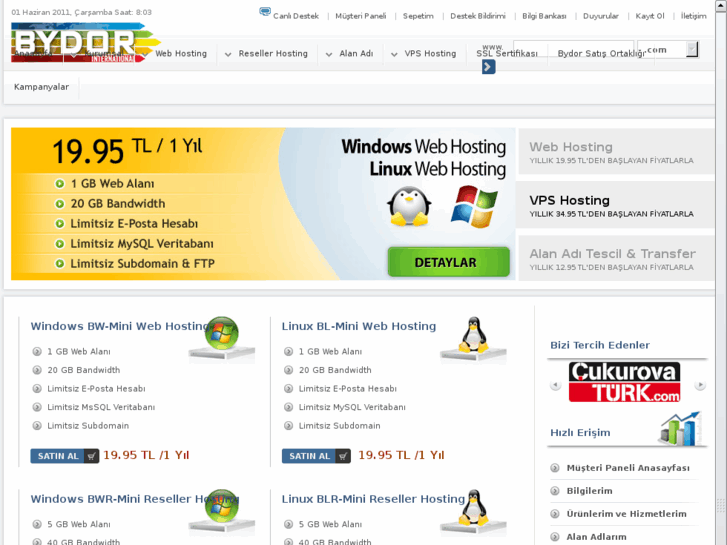Click the Tux penguin in the banner
Screen dimensions: 727x545
point(409,207)
